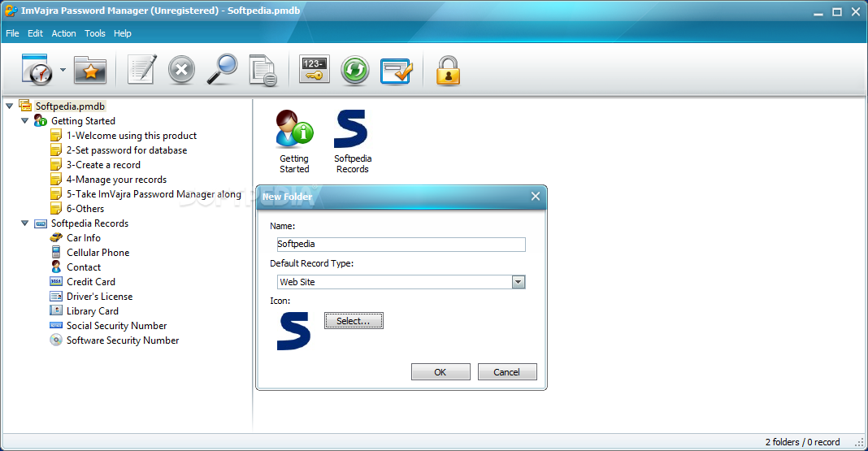Open the password generator 123 key icon

point(314,69)
